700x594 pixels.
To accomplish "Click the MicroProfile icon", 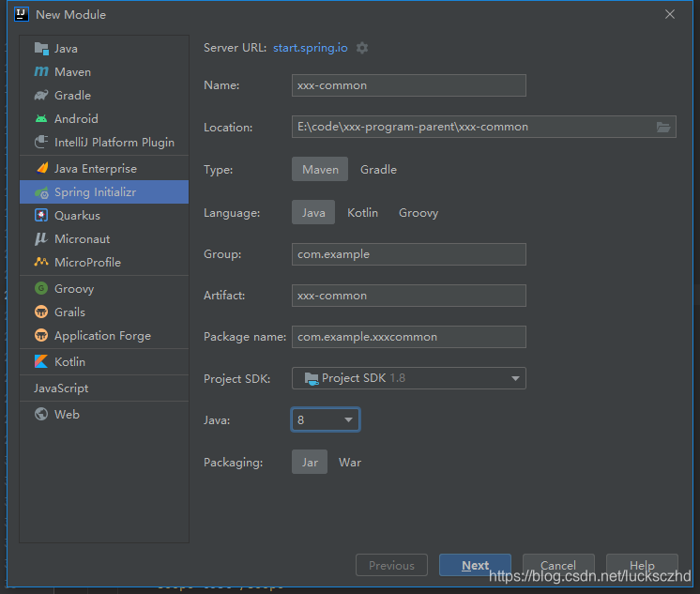I will pyautogui.click(x=41, y=262).
